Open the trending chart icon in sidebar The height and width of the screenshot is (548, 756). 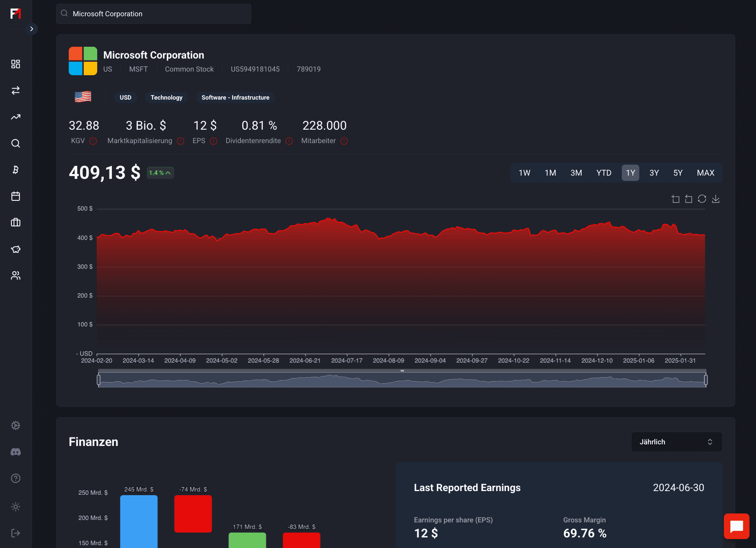point(15,117)
